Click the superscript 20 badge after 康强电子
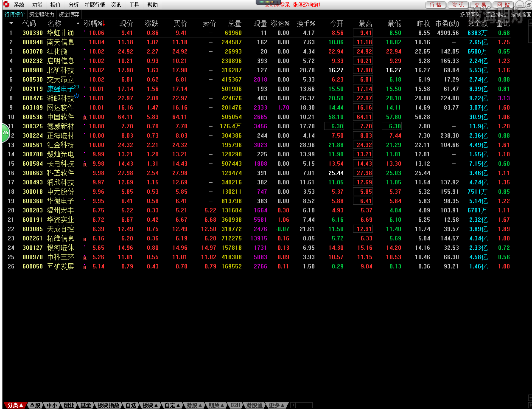The image size is (532, 409). [x=76, y=87]
